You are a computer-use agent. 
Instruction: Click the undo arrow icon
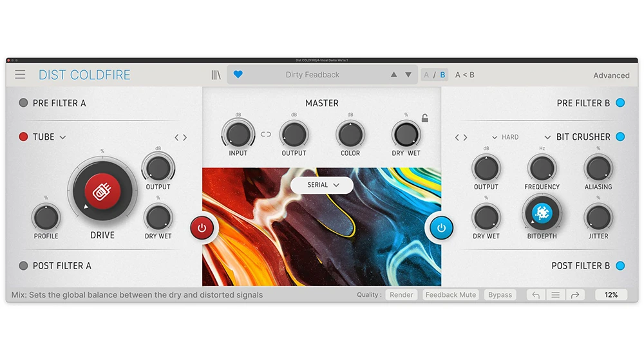tap(535, 295)
